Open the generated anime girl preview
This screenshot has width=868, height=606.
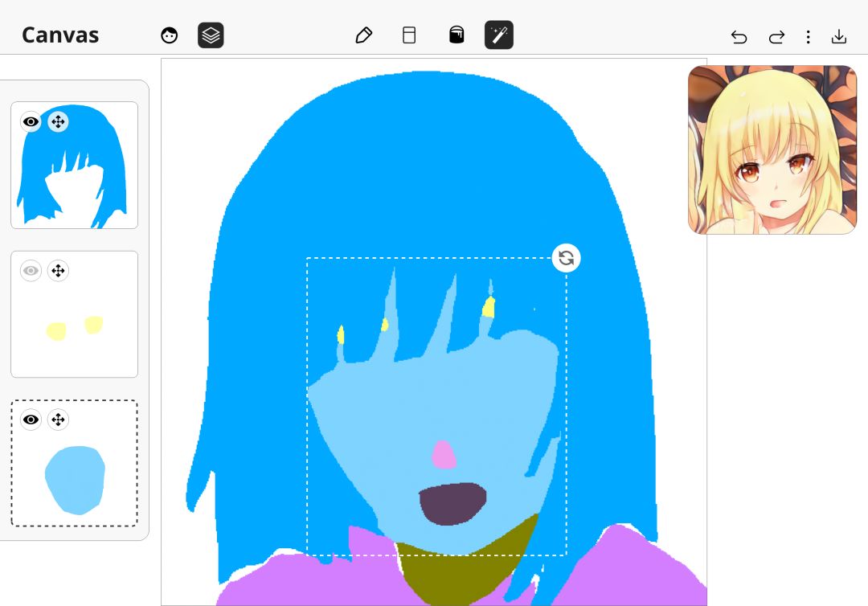[x=772, y=150]
